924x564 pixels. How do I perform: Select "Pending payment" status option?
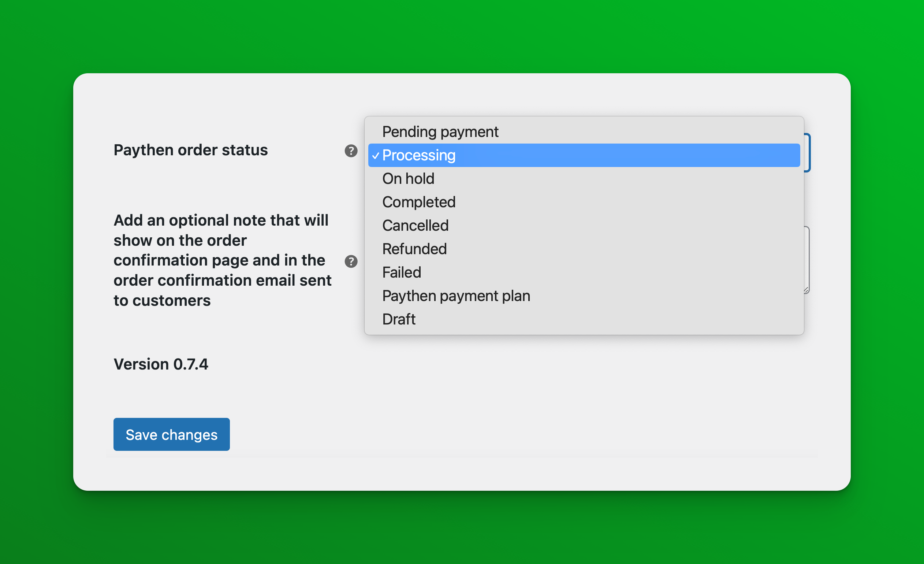584,132
